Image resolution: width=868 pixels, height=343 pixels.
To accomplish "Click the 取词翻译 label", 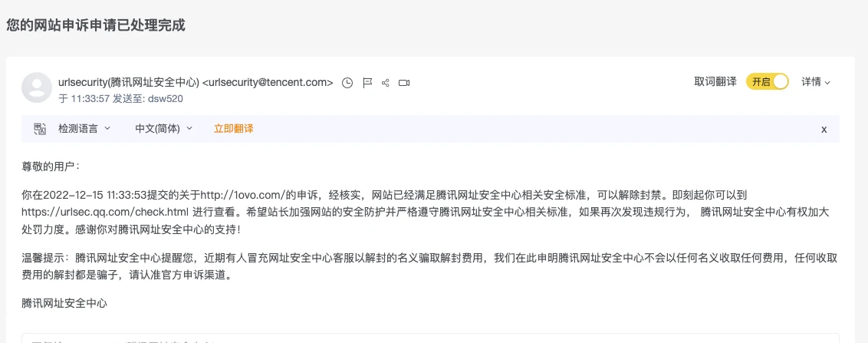I will tap(715, 81).
